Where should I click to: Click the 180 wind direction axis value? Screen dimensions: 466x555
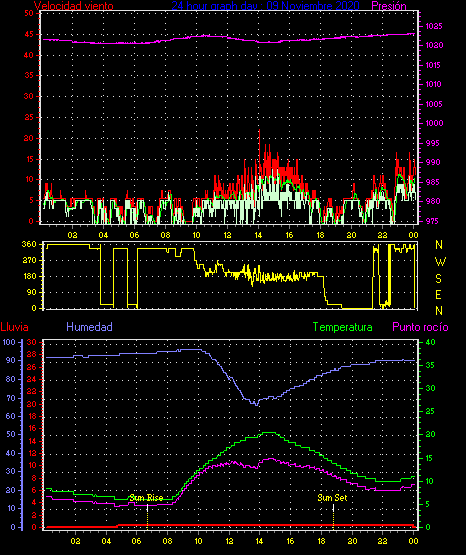(x=29, y=276)
